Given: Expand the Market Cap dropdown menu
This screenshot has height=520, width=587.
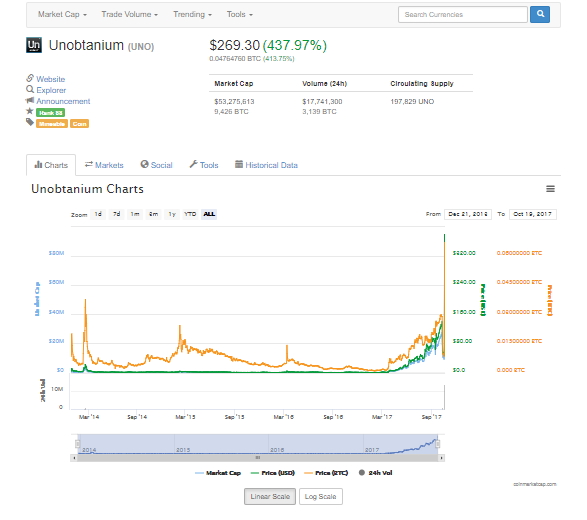Looking at the screenshot, I should pos(62,14).
